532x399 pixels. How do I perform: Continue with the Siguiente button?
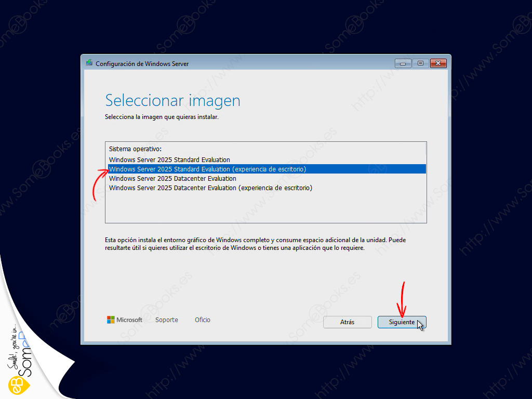click(402, 322)
